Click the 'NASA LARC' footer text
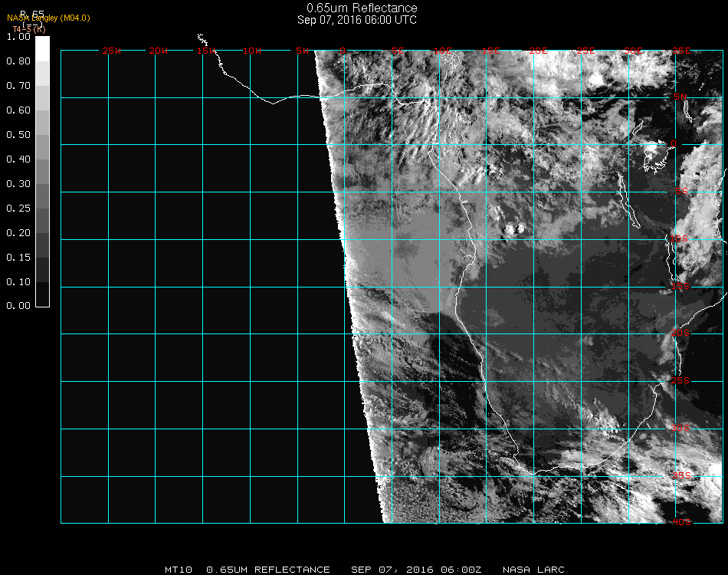The image size is (728, 575). 533,570
